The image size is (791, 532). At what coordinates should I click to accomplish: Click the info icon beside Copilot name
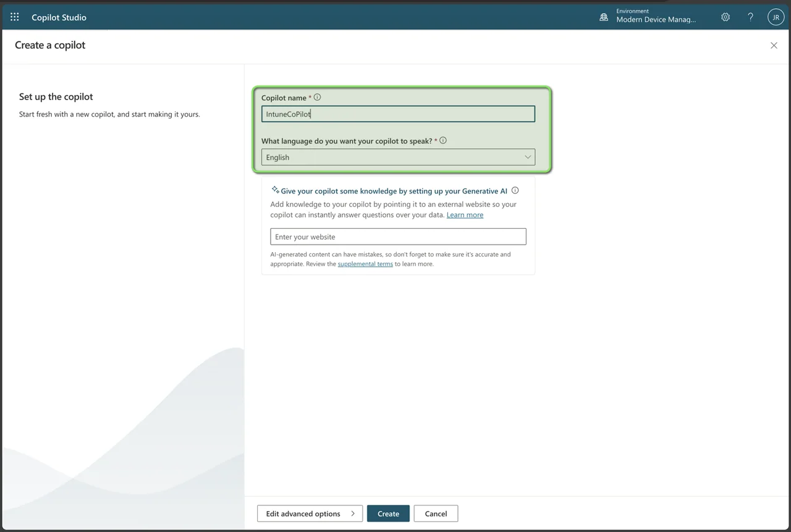317,97
